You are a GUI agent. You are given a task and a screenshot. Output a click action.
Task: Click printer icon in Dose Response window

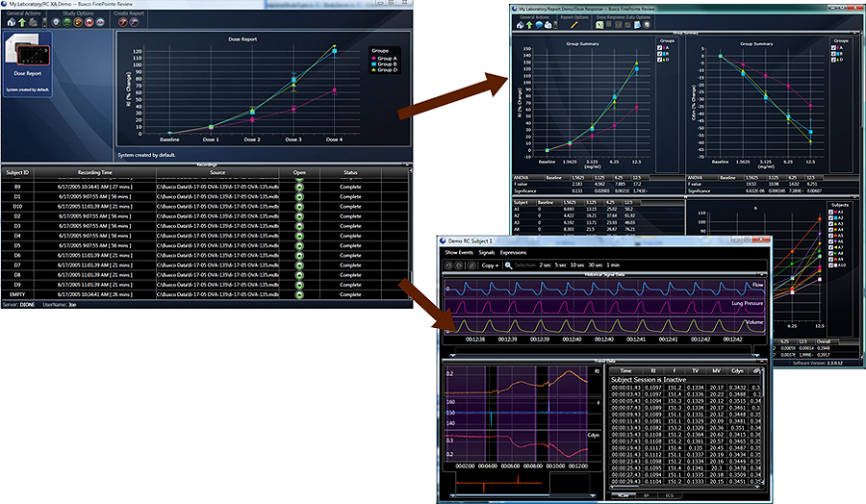tap(548, 25)
